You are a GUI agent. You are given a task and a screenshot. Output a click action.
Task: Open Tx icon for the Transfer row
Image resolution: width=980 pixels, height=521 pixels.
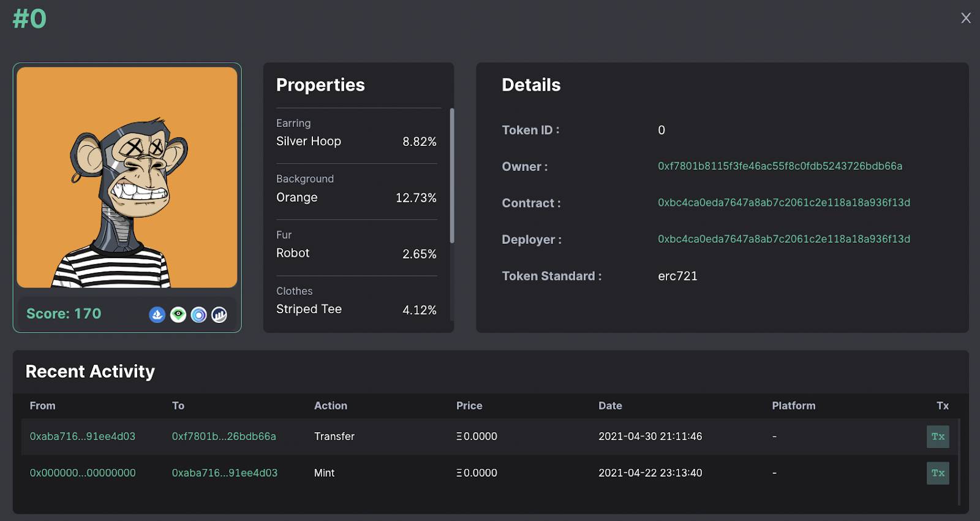coord(938,436)
